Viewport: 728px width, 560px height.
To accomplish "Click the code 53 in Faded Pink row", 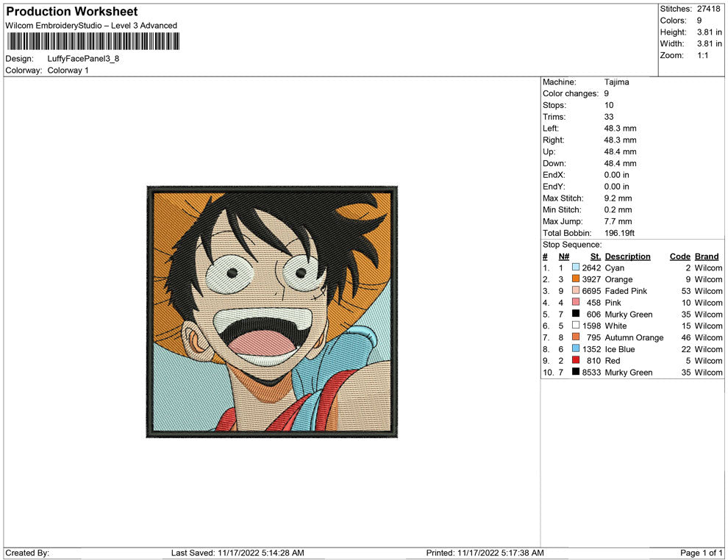I will tap(686, 291).
